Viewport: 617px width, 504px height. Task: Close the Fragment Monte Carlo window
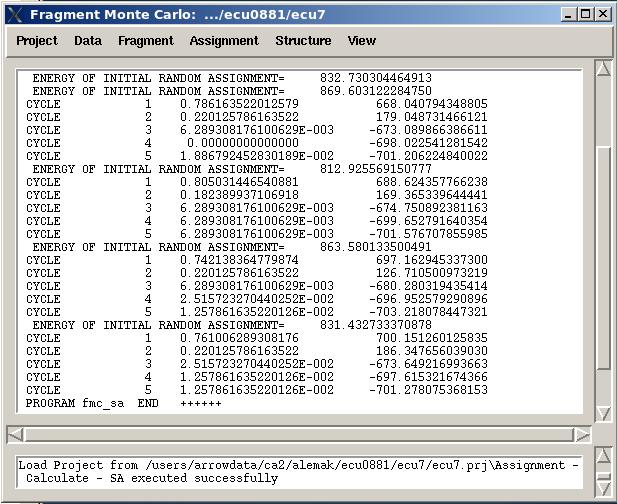pyautogui.click(x=603, y=14)
